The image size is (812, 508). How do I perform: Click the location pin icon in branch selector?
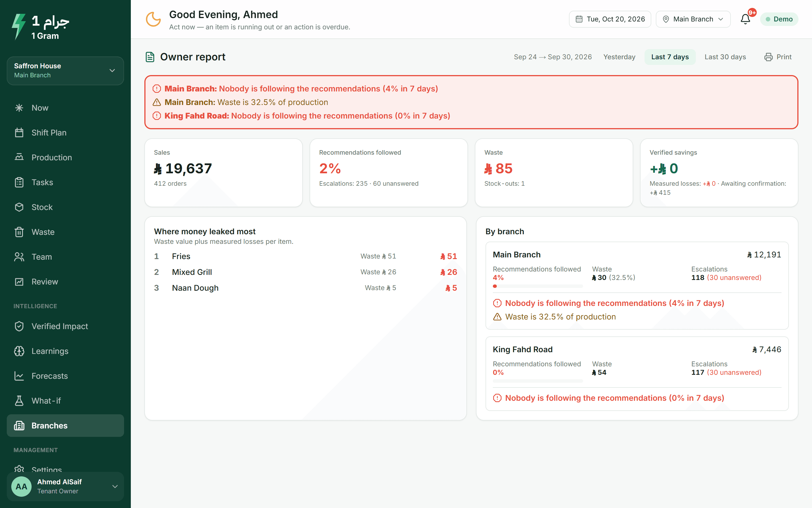click(x=666, y=19)
